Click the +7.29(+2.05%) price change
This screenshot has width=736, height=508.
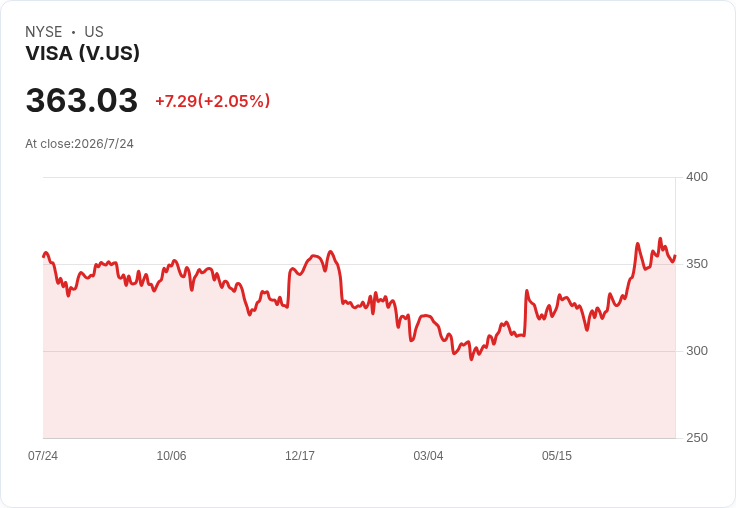point(213,101)
